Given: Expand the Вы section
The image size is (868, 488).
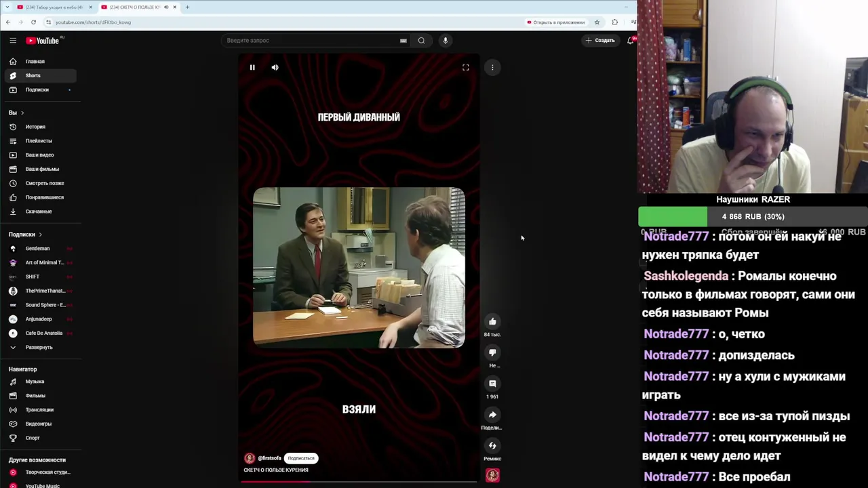Looking at the screenshot, I should [x=16, y=113].
